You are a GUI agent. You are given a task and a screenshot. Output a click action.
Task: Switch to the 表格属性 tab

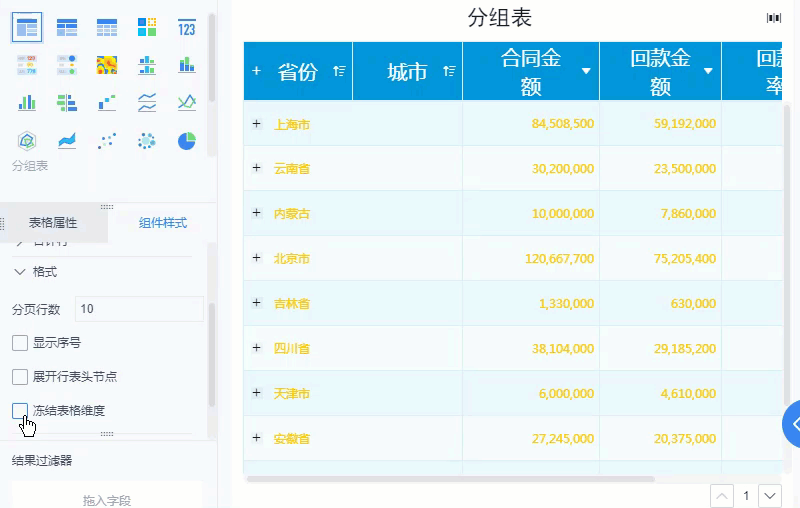pos(53,223)
